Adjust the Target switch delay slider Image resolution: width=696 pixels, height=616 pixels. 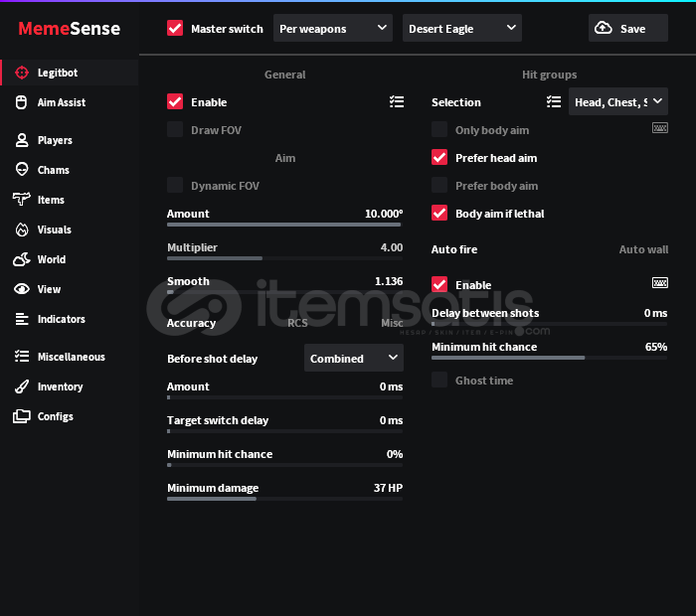284,431
